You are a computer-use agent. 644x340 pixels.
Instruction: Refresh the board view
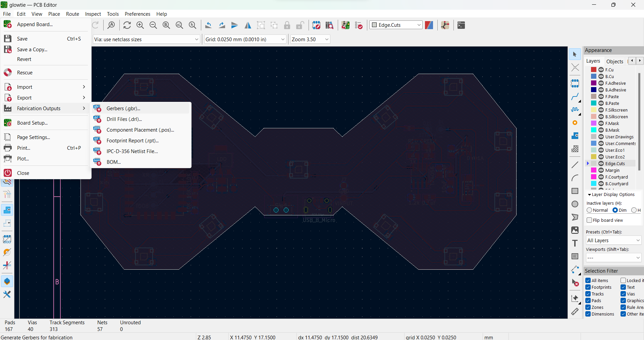(127, 25)
